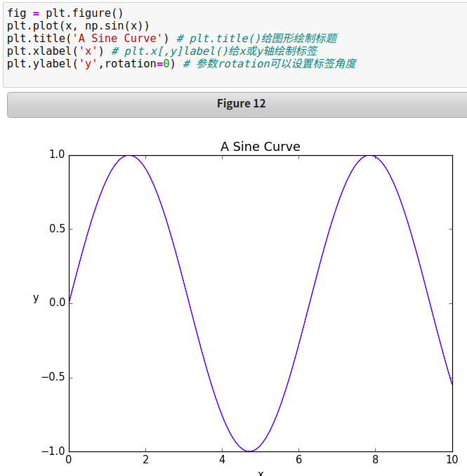
Task: Click the sine curve's minimum trough point
Action: (249, 451)
